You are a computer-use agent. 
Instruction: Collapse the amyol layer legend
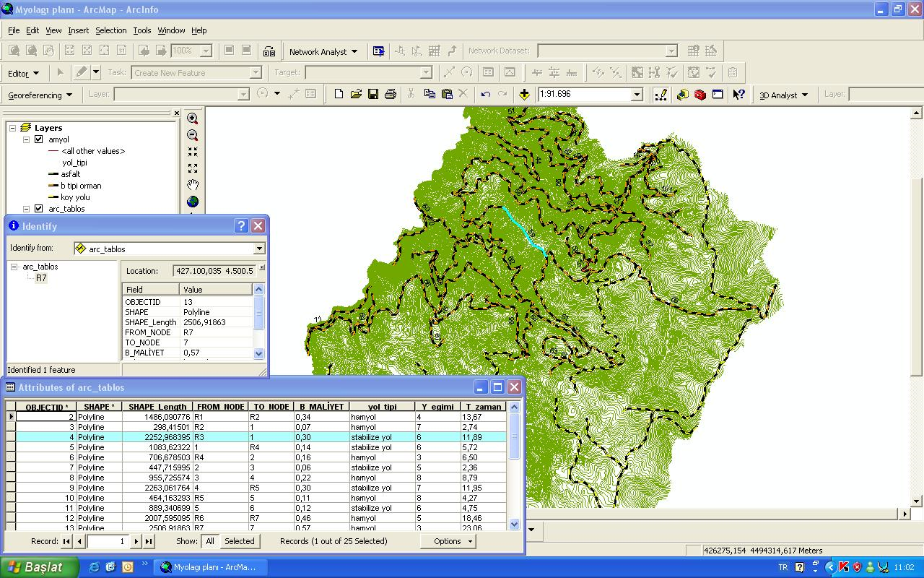tap(27, 139)
